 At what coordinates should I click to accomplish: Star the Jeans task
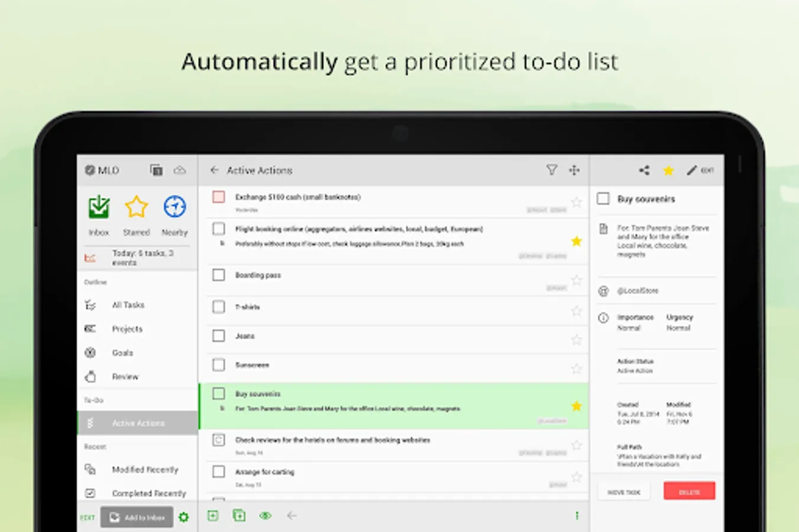coord(577,340)
